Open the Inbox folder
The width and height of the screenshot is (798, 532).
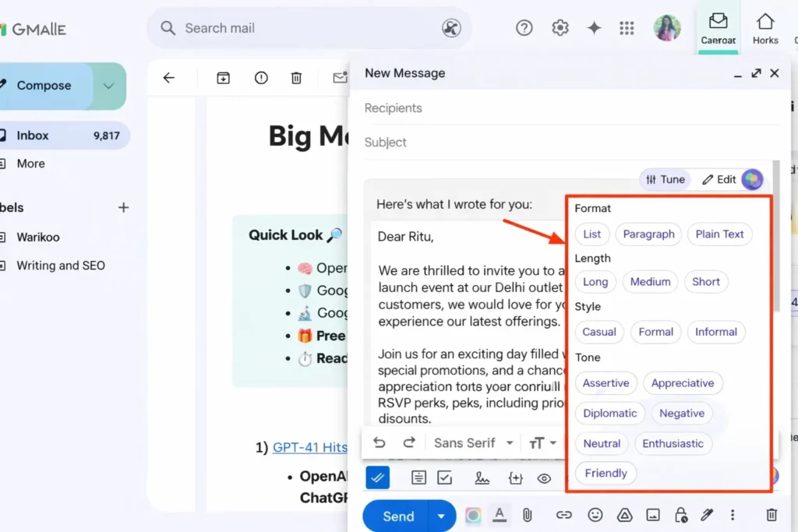click(34, 136)
